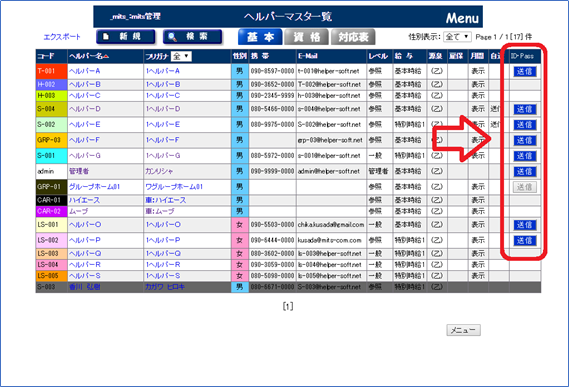Image resolution: width=569 pixels, height=387 pixels.
Task: Open ヘルパーO name link
Action: [x=85, y=225]
